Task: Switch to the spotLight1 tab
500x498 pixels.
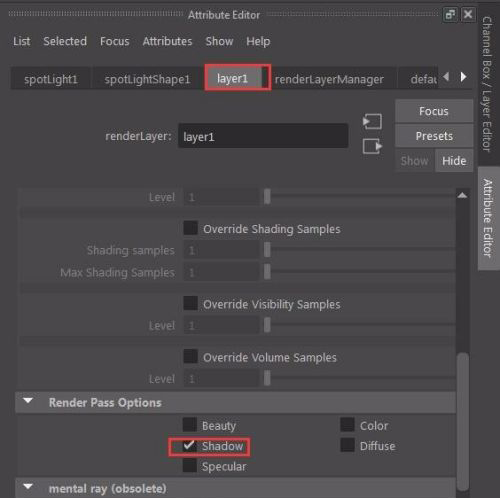Action: tap(51, 79)
